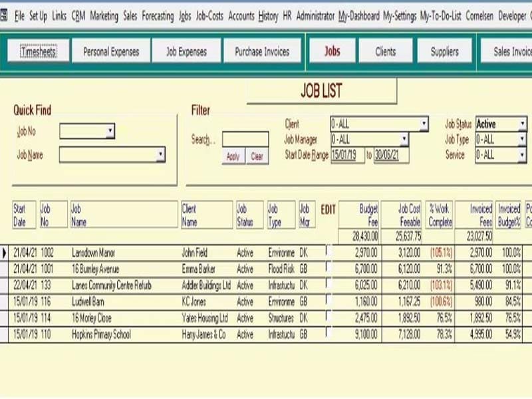Sort by Start Date column header
Viewport: 532px width, 399px height.
tap(24, 215)
